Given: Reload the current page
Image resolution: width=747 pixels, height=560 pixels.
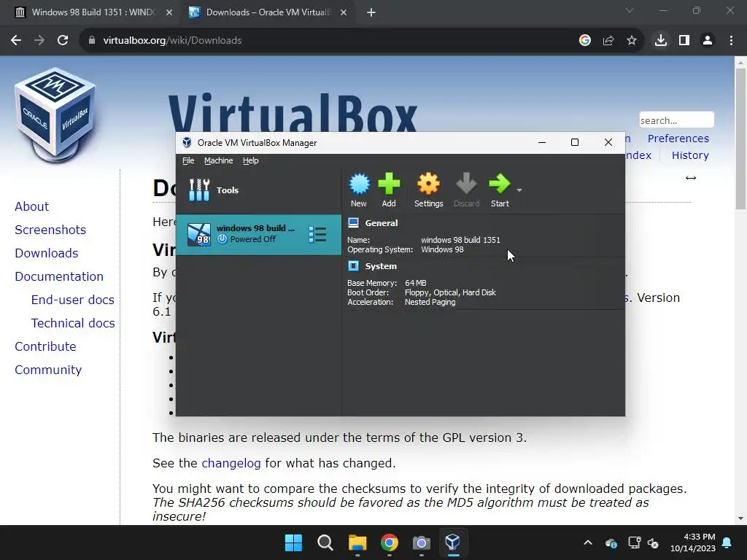Looking at the screenshot, I should point(63,41).
